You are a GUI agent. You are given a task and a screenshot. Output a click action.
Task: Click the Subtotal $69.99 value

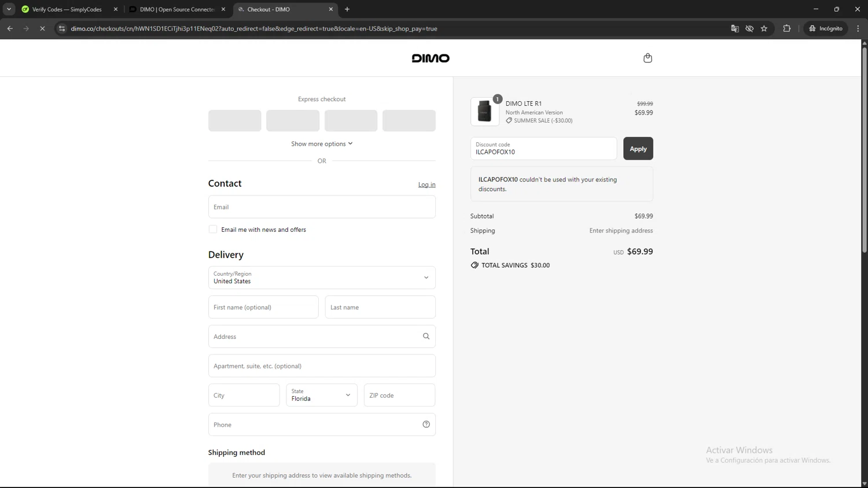(643, 216)
